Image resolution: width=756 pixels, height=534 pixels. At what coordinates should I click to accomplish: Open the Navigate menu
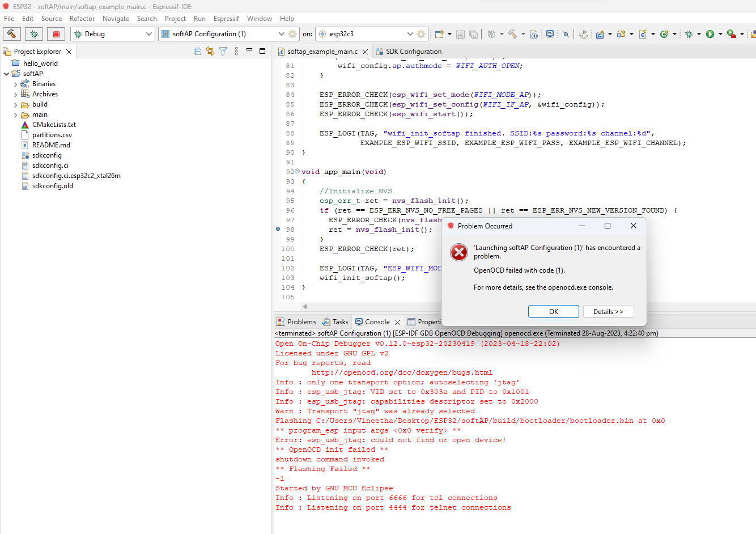coord(116,19)
